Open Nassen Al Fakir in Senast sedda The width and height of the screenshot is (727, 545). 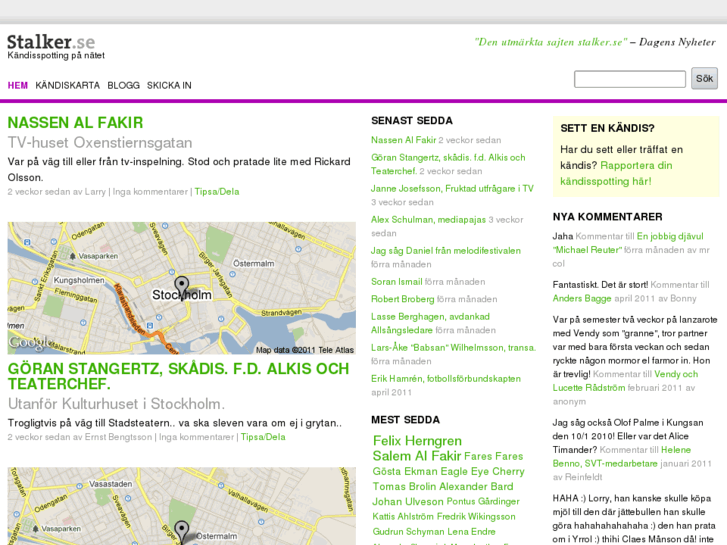(x=403, y=140)
